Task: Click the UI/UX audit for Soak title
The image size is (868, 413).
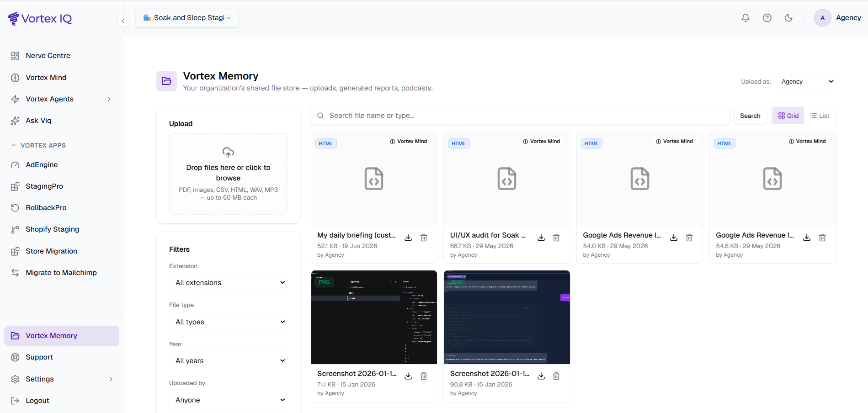Action: click(488, 235)
